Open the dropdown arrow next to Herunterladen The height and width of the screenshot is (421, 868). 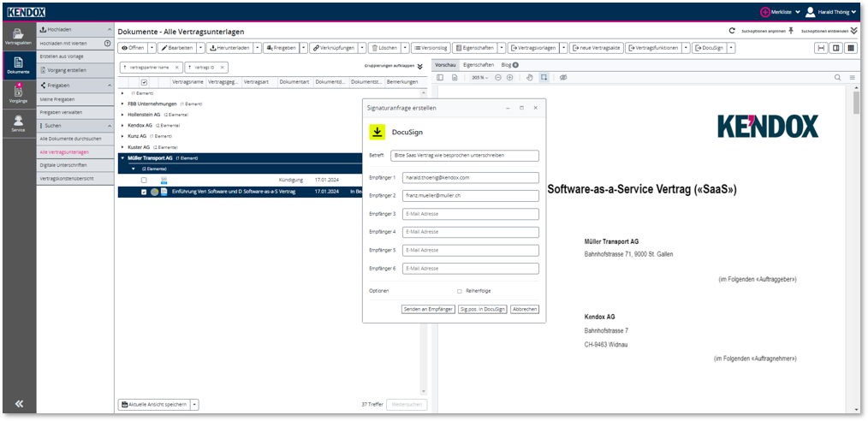258,48
